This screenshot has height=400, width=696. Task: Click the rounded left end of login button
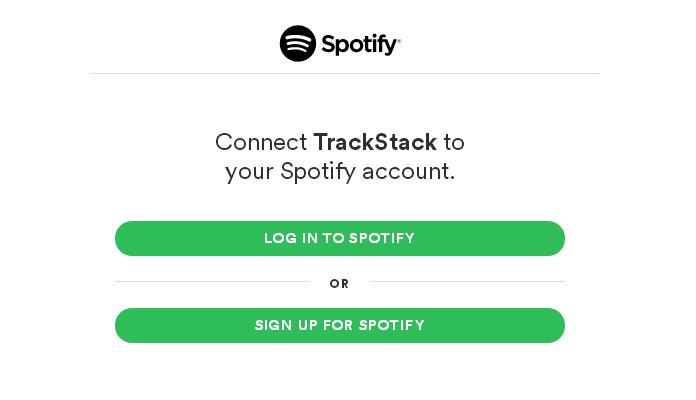pos(129,238)
